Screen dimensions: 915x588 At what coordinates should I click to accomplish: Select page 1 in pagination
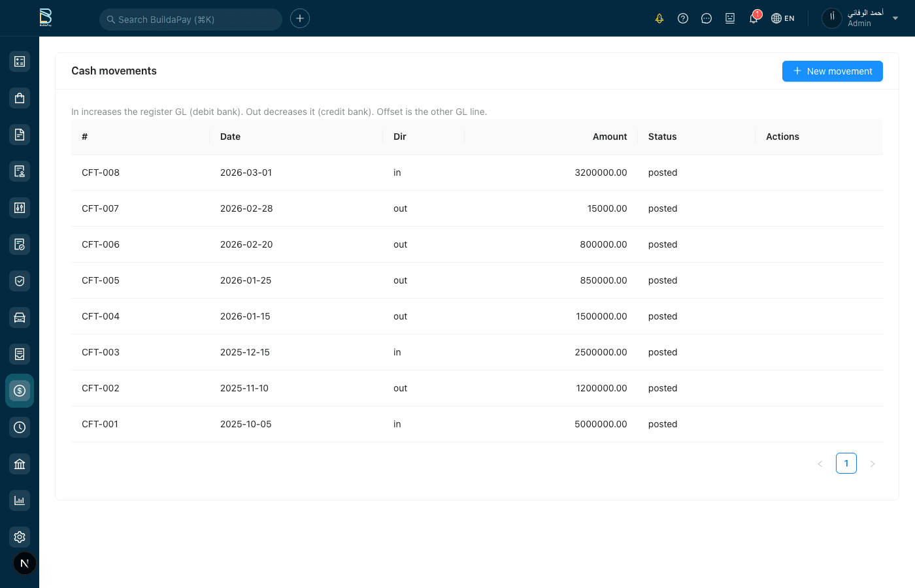(846, 463)
